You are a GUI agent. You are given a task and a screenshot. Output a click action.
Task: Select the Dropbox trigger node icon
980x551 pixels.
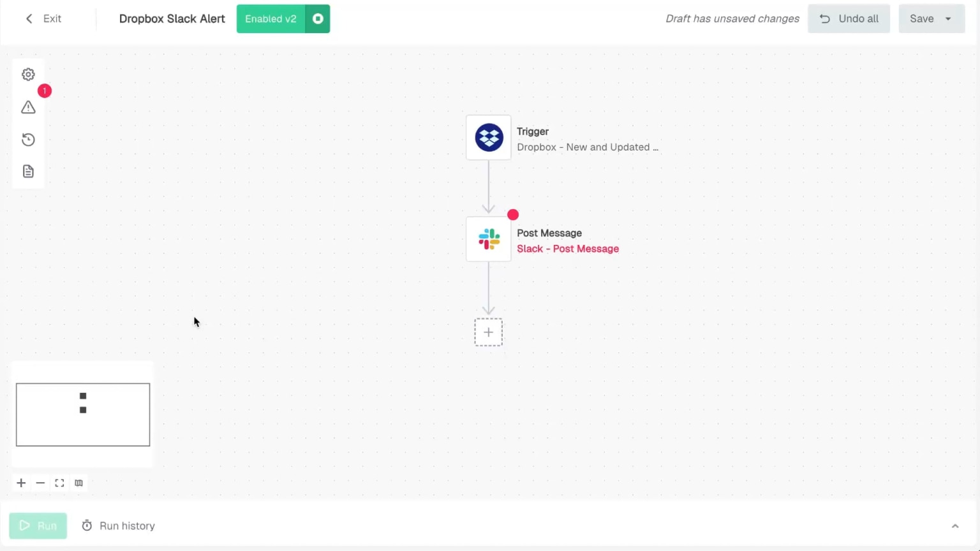pyautogui.click(x=489, y=138)
